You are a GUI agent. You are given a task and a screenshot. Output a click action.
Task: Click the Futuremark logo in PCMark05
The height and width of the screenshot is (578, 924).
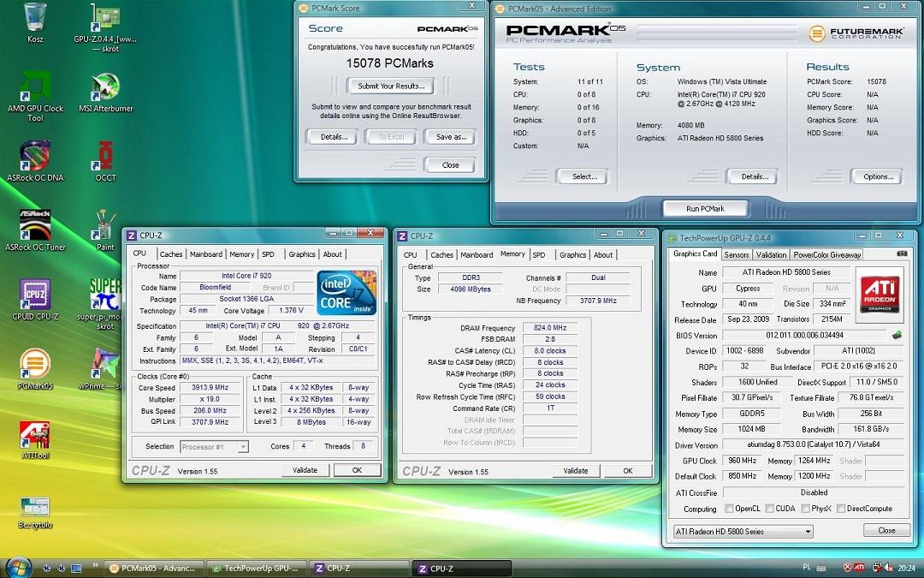pos(856,33)
